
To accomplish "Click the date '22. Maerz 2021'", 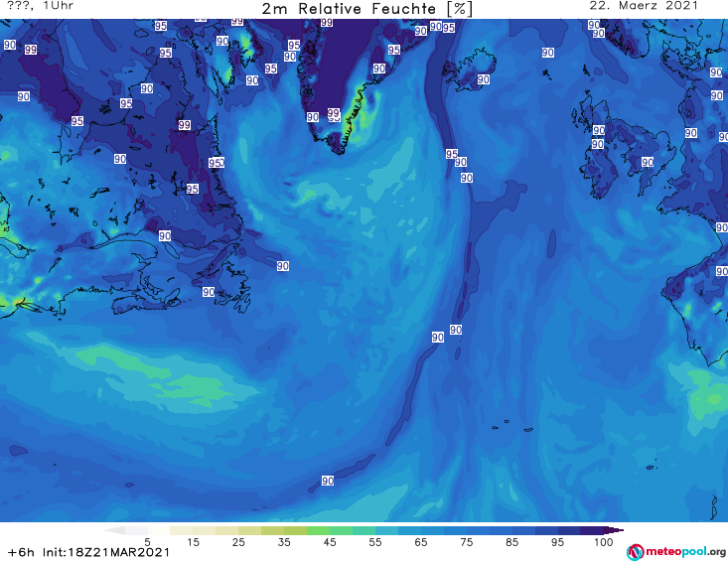I will (644, 6).
